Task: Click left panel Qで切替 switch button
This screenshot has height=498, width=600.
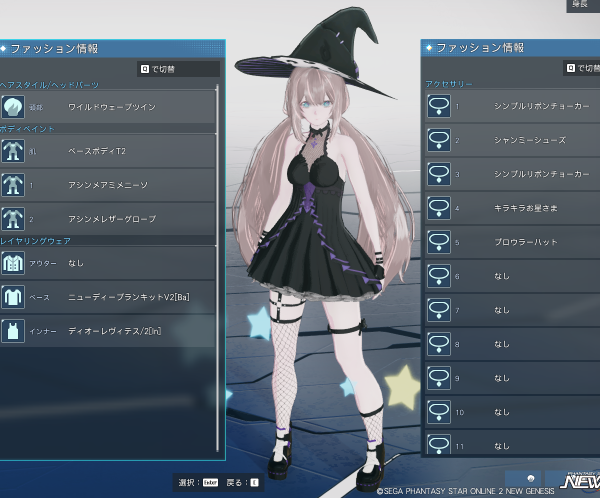Action: 178,69
